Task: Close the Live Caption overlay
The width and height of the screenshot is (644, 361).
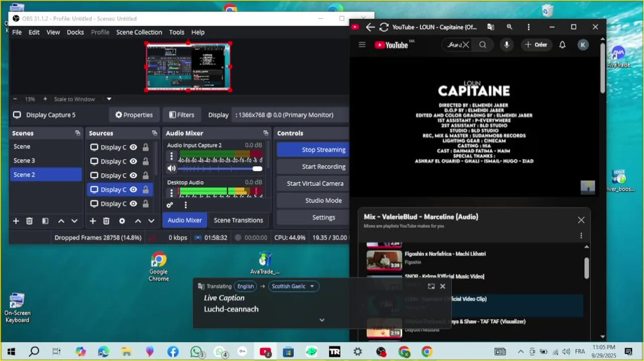Action: [x=442, y=286]
